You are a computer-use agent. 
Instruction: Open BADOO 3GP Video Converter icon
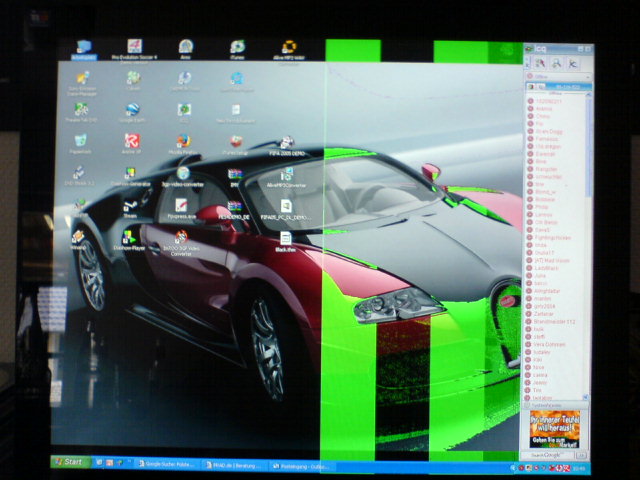tap(181, 239)
